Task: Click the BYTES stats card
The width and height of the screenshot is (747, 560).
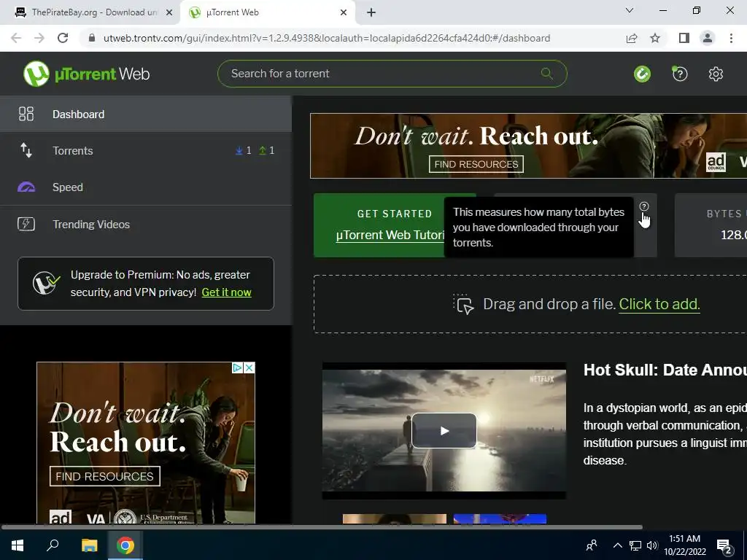Action: click(x=711, y=225)
